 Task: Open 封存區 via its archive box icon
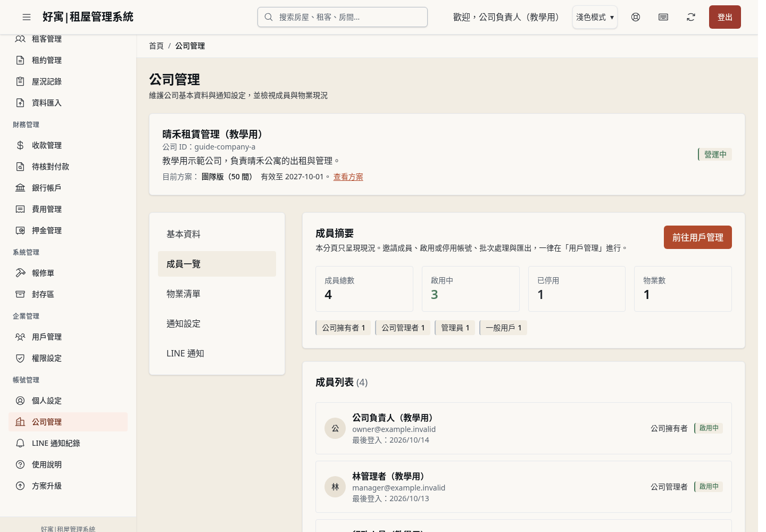[x=20, y=294]
